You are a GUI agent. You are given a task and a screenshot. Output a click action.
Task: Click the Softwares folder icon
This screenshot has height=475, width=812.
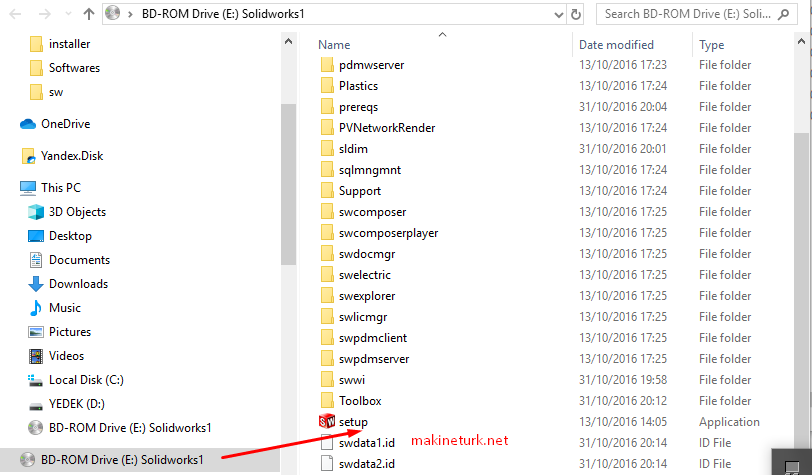[x=36, y=68]
